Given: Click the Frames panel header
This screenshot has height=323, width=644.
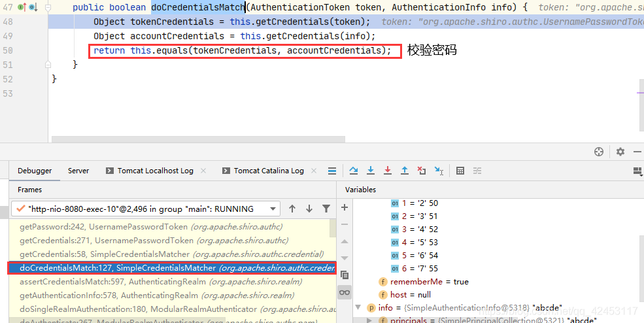Looking at the screenshot, I should [29, 190].
